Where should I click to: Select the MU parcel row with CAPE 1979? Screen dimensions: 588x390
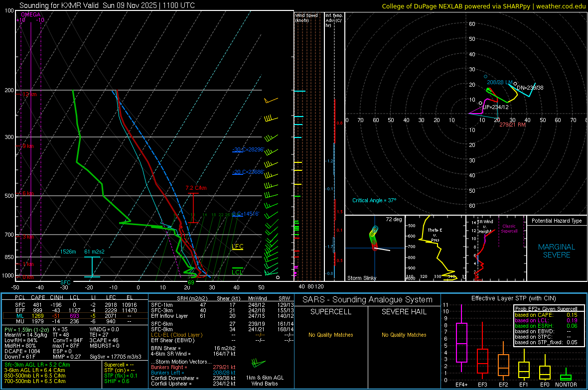tap(75, 321)
